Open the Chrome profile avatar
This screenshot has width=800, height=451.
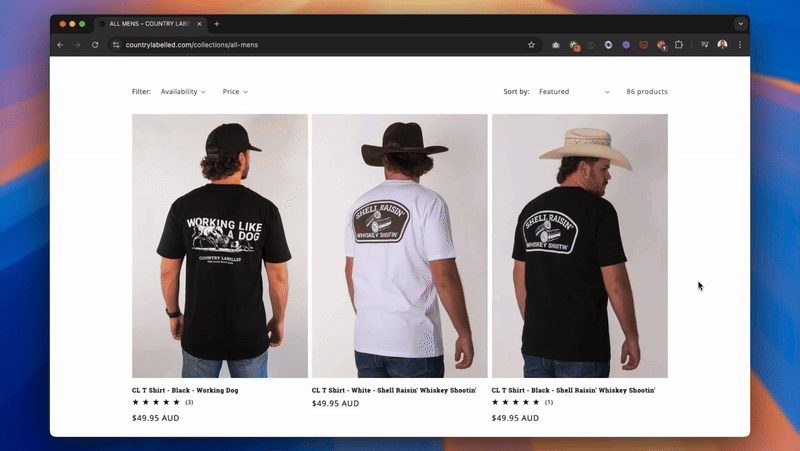click(722, 45)
